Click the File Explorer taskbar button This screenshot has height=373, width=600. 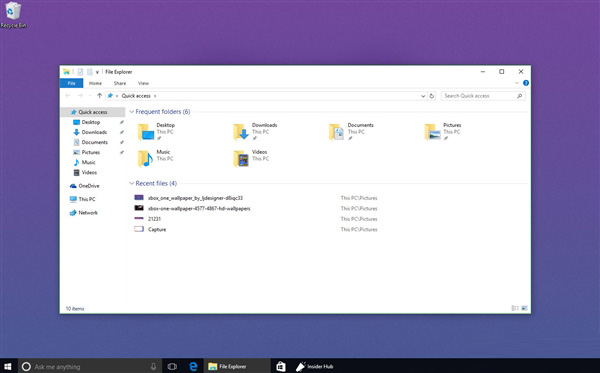pyautogui.click(x=237, y=366)
